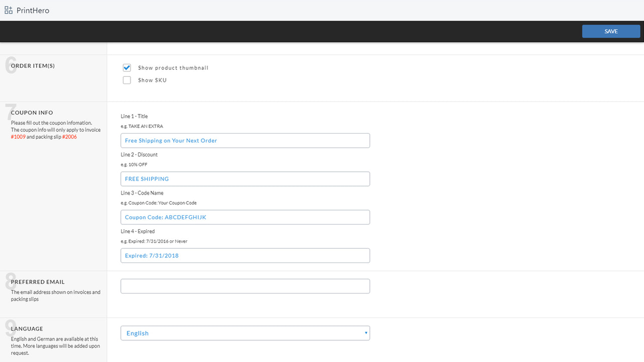Open packing slip #2006 link
The height and width of the screenshot is (362, 644).
coord(69,136)
